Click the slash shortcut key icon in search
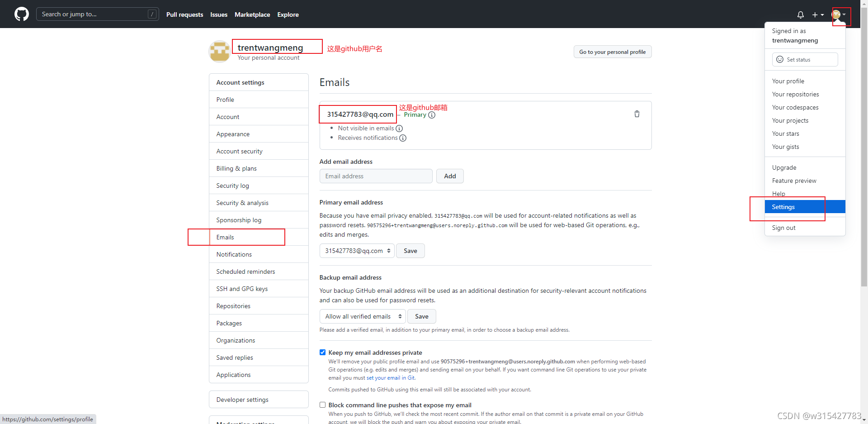 click(152, 14)
